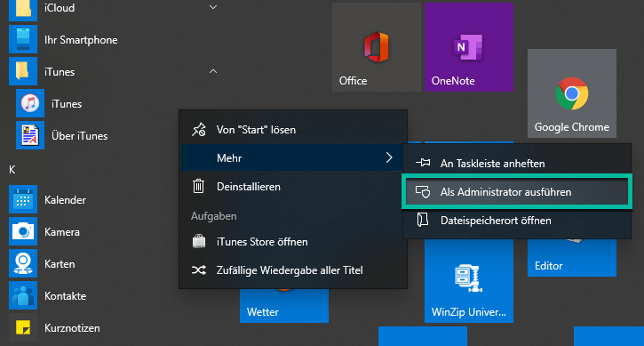Image resolution: width=644 pixels, height=346 pixels.
Task: Select Dateispeicherort öffnen
Action: [517, 220]
